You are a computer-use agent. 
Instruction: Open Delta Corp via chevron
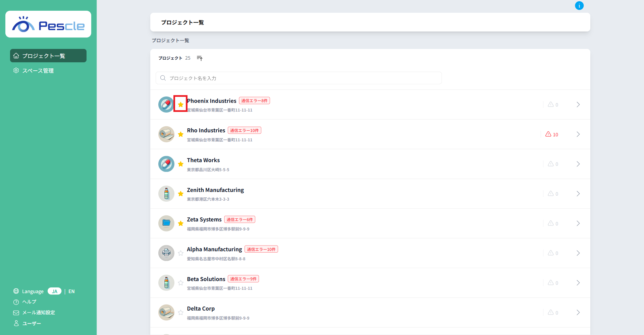[x=578, y=313]
